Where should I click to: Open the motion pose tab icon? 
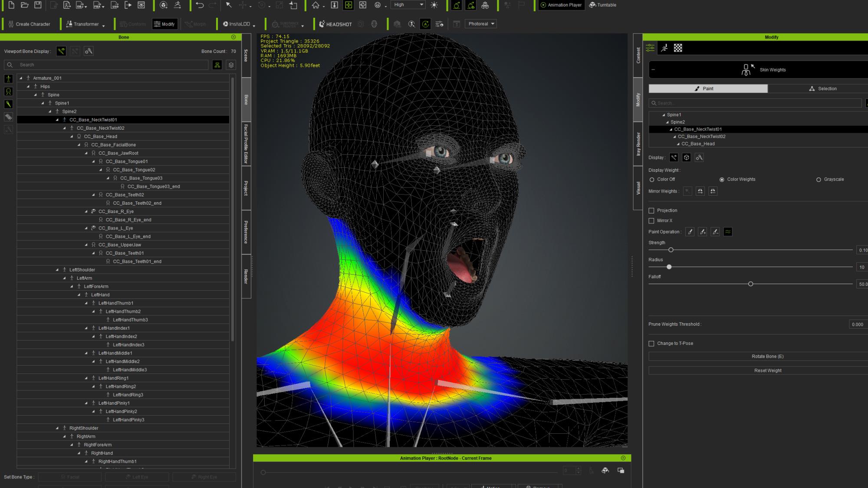tap(664, 48)
